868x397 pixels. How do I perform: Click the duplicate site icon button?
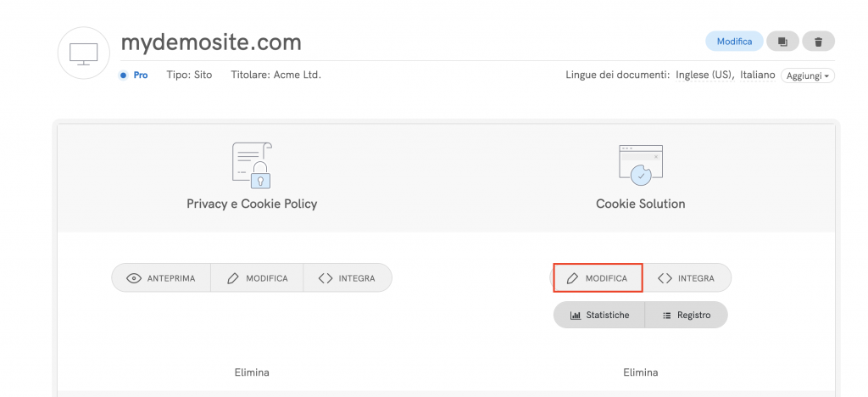tap(782, 41)
